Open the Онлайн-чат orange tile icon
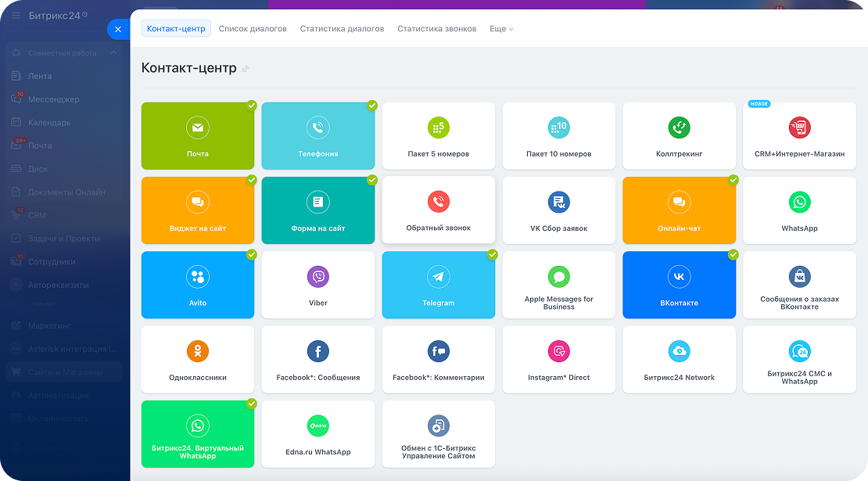This screenshot has width=868, height=481. 680,202
